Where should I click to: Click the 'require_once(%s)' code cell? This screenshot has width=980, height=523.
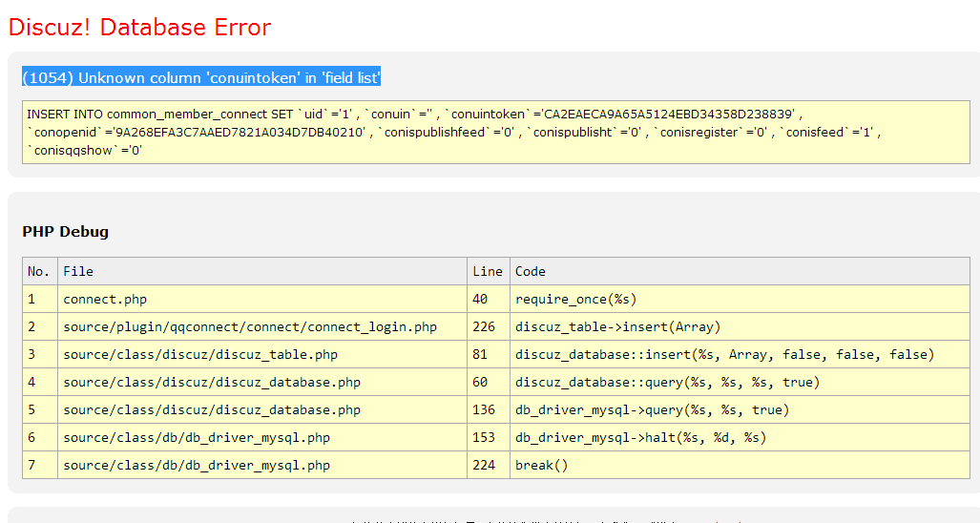click(576, 299)
